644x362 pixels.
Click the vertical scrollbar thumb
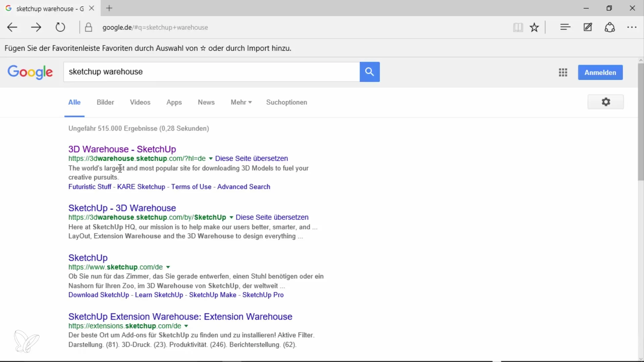point(641,122)
